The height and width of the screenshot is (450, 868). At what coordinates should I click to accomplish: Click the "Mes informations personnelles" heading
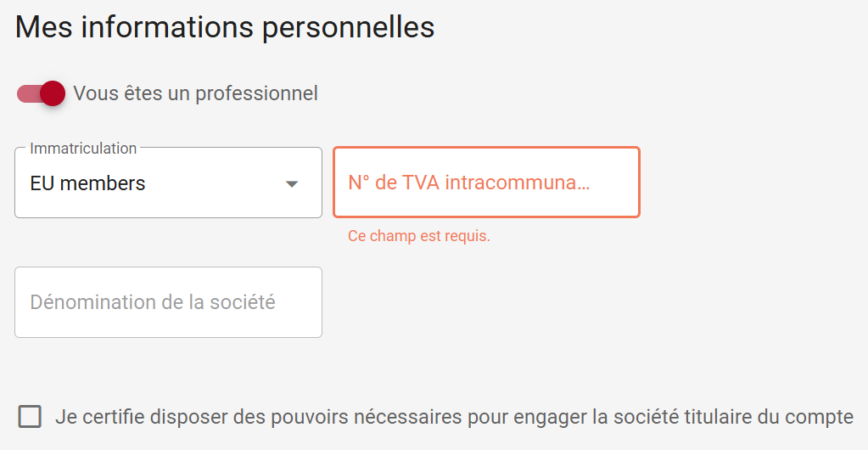[x=225, y=27]
